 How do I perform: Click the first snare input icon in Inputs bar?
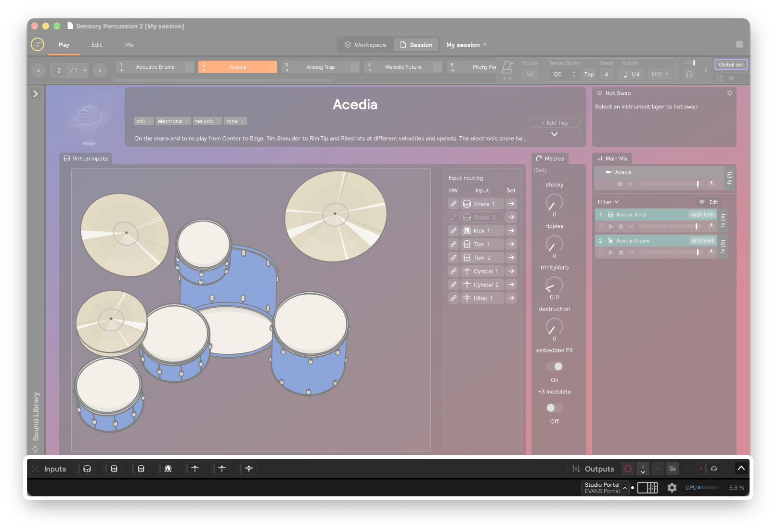pyautogui.click(x=87, y=469)
